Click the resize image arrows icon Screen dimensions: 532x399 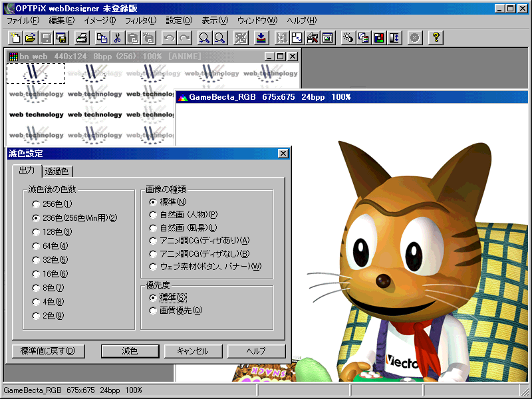pyautogui.click(x=297, y=38)
